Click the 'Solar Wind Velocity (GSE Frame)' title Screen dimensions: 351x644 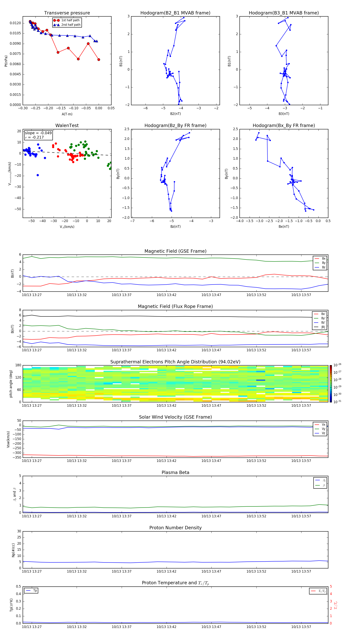tap(175, 417)
